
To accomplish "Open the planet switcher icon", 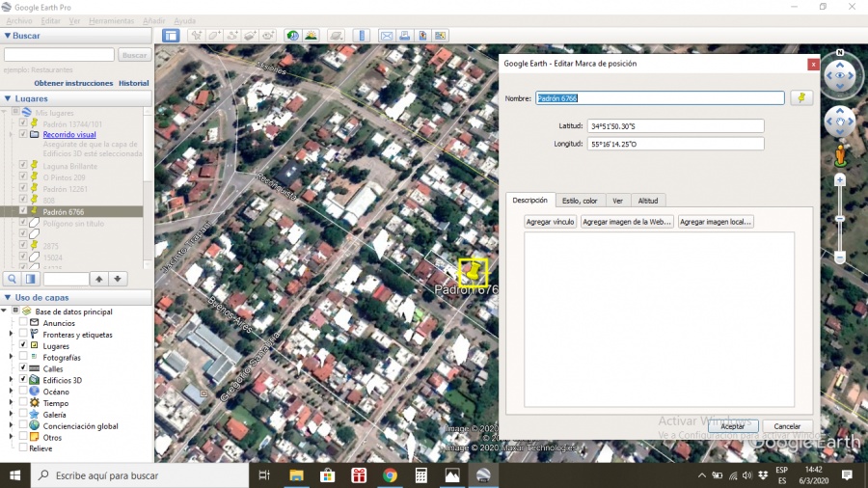I will pos(336,36).
